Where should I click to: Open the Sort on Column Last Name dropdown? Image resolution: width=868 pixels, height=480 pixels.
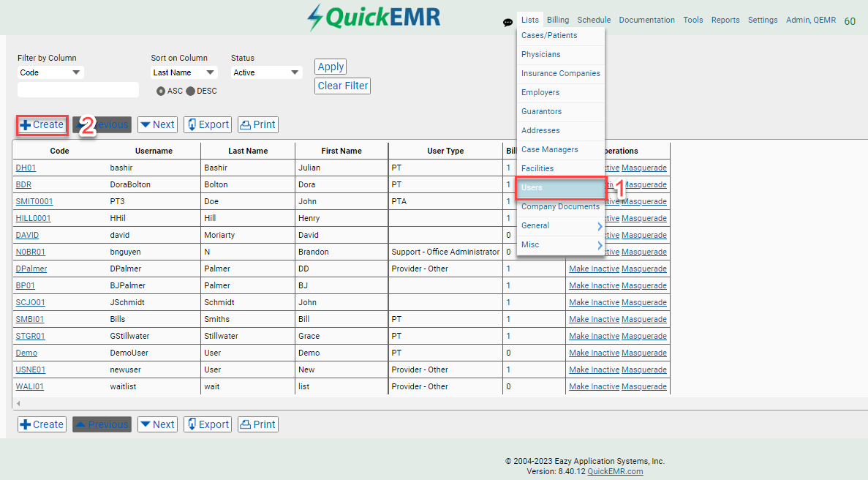(x=184, y=72)
